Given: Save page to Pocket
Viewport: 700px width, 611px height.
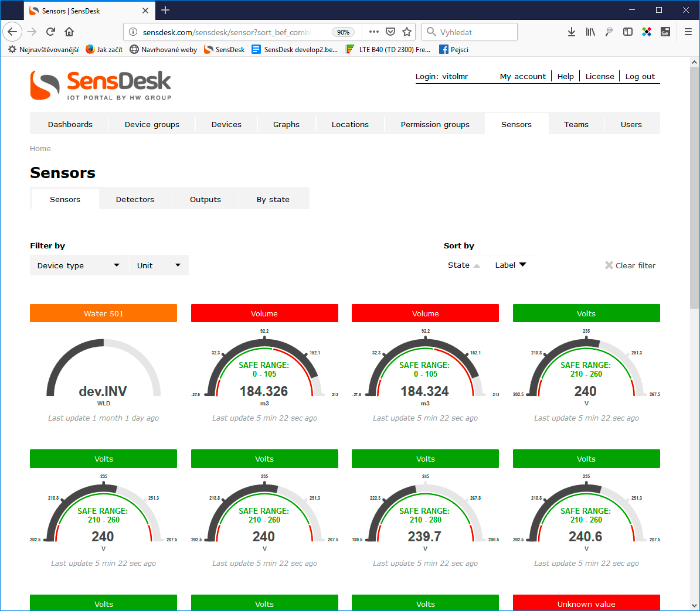Looking at the screenshot, I should [x=390, y=32].
